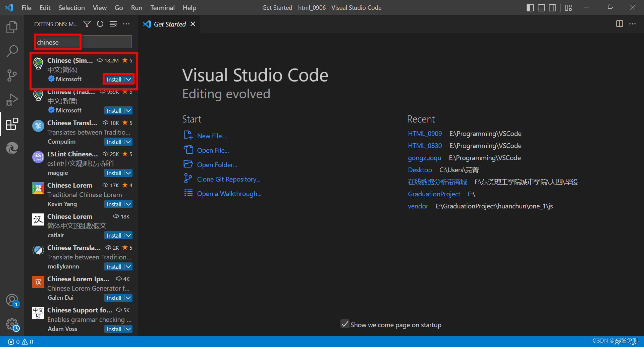
Task: Uncheck Show welcome page on startup
Action: pos(345,324)
